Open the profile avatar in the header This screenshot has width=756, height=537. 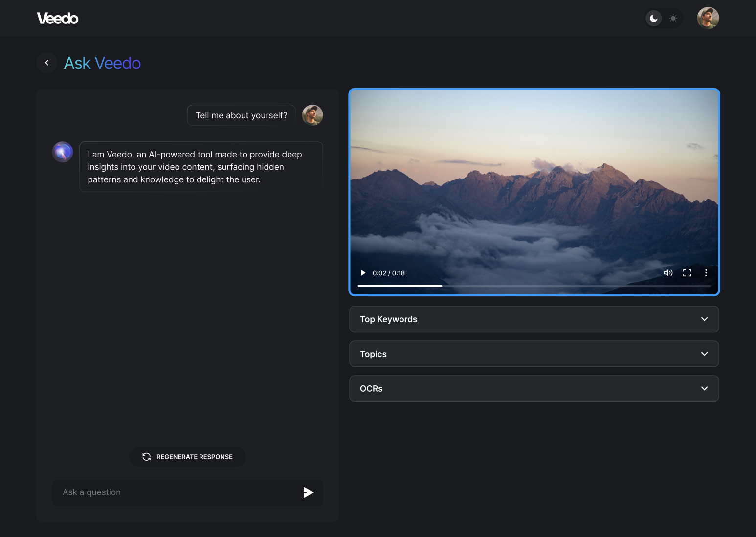[x=708, y=18]
